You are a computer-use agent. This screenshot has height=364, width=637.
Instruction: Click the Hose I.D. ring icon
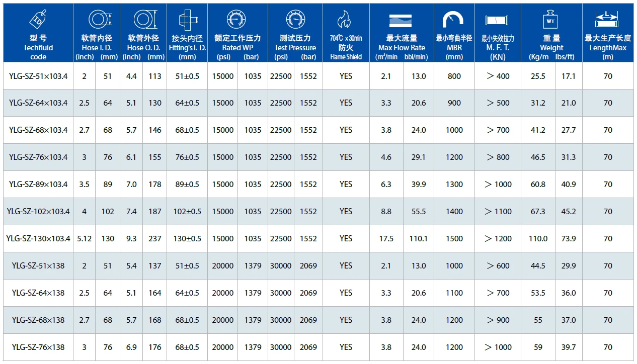pyautogui.click(x=97, y=19)
